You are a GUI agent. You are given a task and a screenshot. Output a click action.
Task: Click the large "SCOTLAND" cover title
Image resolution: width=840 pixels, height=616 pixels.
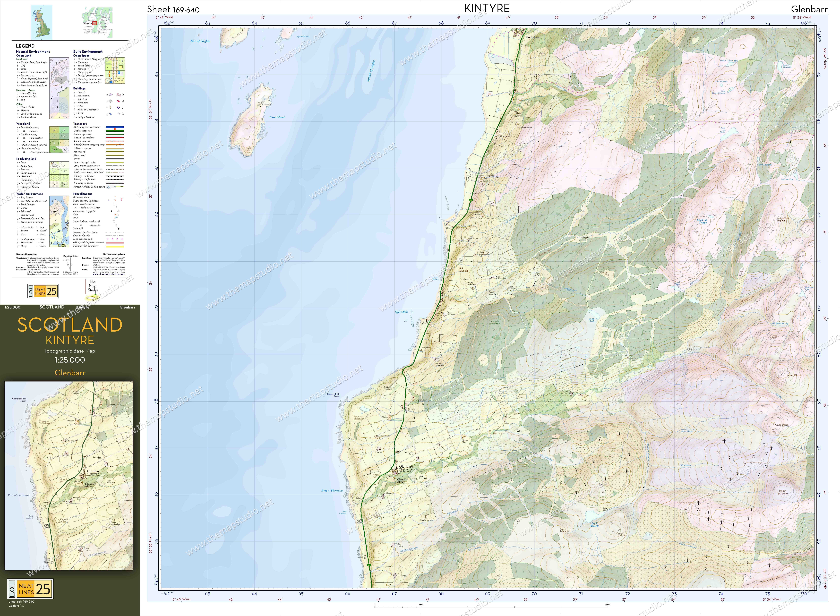[70, 325]
